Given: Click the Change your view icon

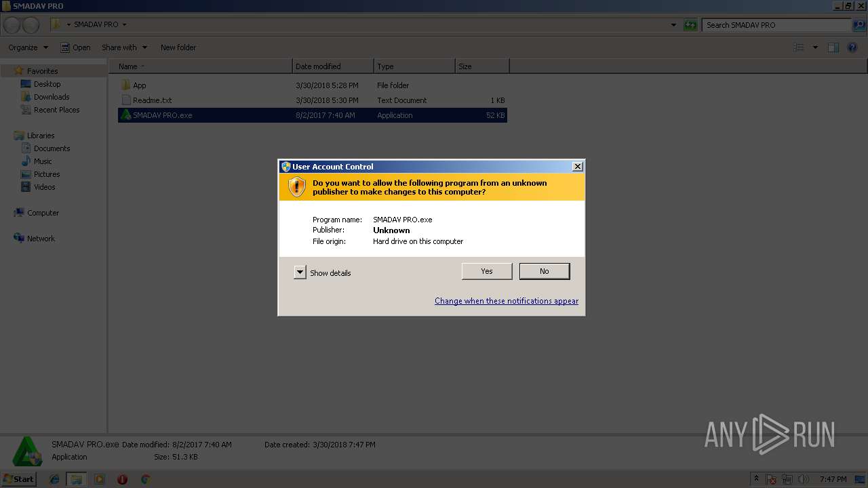Looking at the screenshot, I should [799, 47].
